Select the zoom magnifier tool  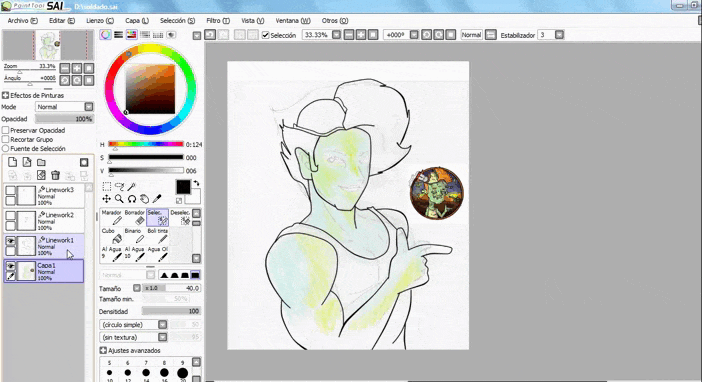click(119, 199)
